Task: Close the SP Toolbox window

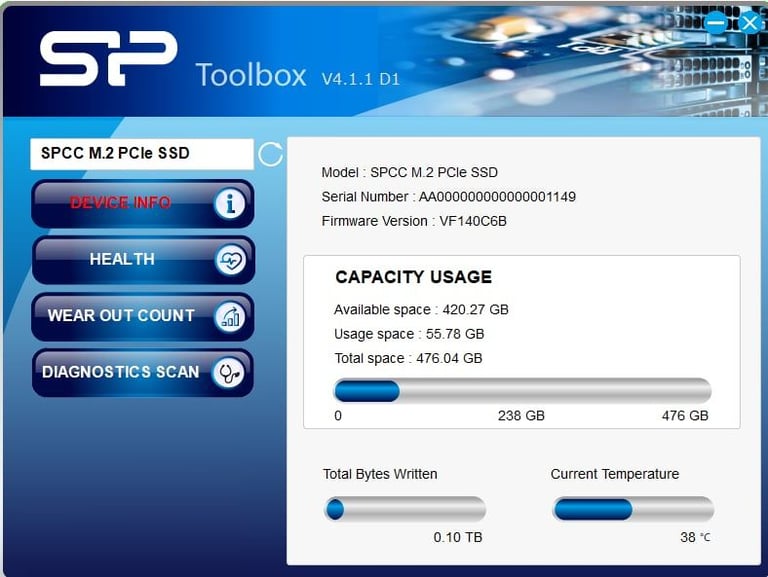Action: click(749, 23)
